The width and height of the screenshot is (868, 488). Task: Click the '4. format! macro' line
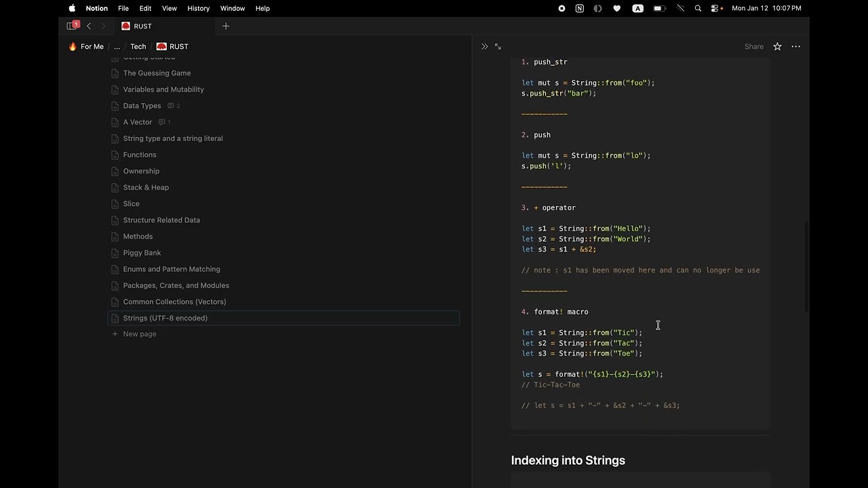tap(555, 312)
